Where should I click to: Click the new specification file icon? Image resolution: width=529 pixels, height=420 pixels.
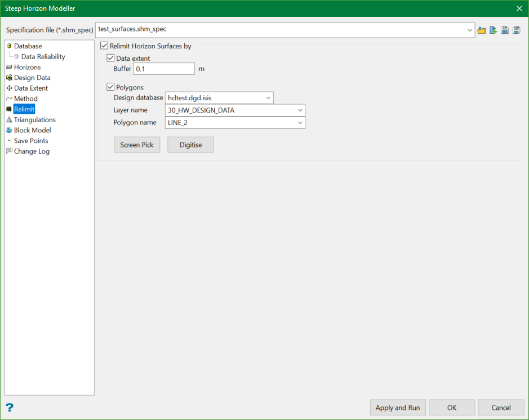click(494, 30)
